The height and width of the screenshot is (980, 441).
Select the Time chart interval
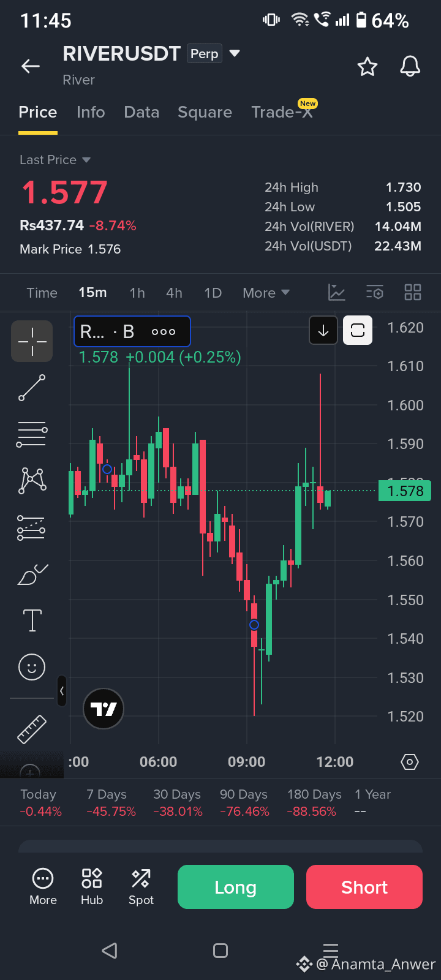point(42,293)
